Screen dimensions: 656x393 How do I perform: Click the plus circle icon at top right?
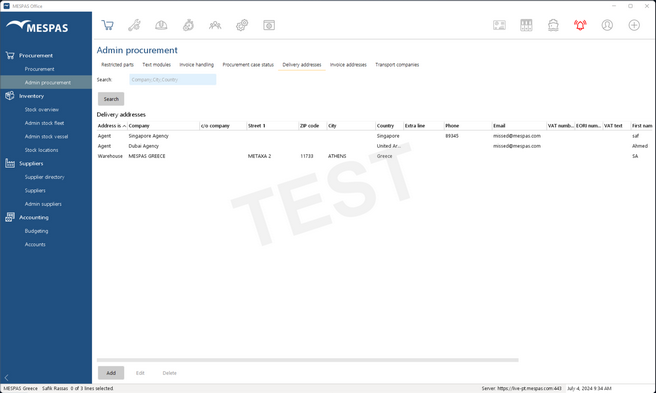click(634, 26)
